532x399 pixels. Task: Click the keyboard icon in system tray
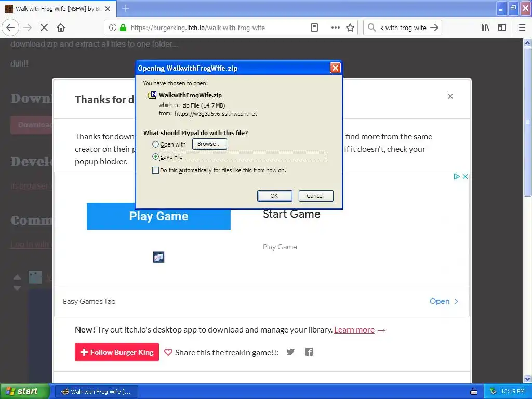pyautogui.click(x=474, y=392)
